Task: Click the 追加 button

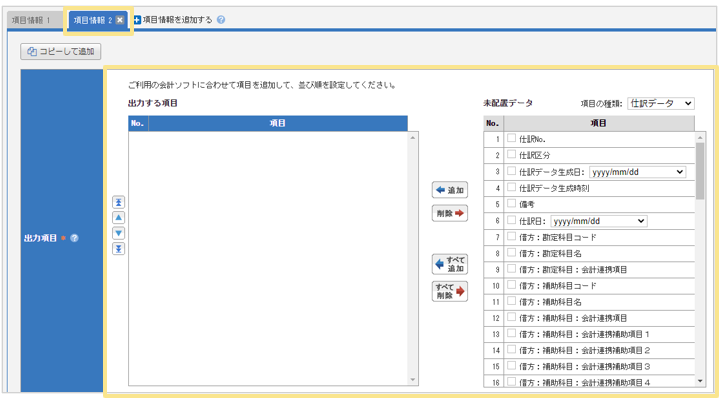Action: coord(450,189)
